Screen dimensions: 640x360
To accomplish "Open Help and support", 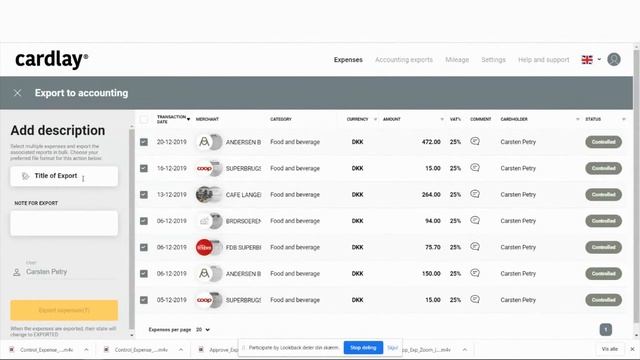I will click(543, 60).
